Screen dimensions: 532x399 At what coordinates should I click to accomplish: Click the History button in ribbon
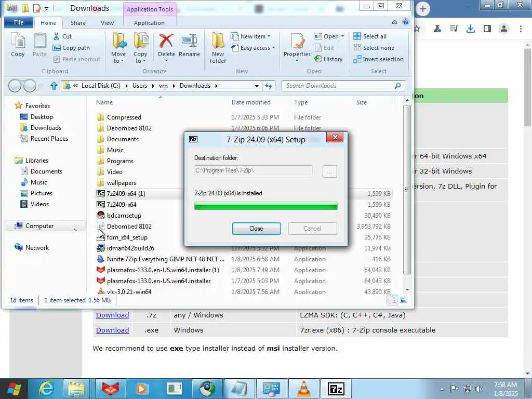(x=328, y=59)
